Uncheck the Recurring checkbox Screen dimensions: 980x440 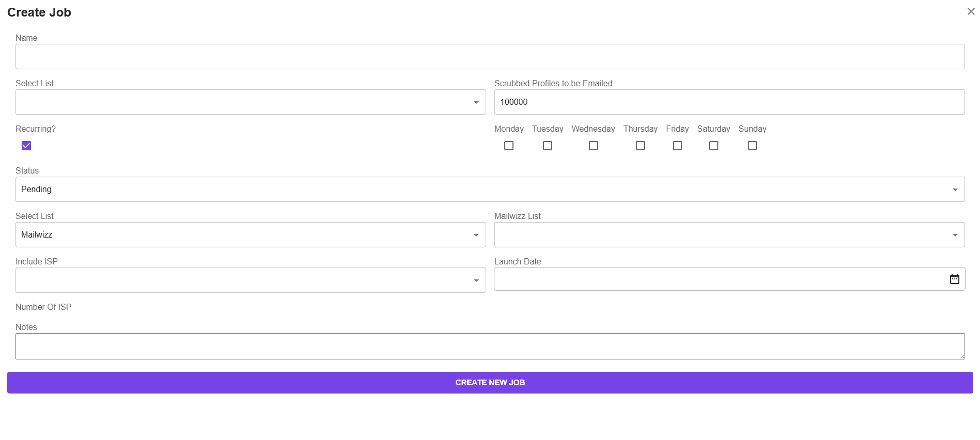pyautogui.click(x=26, y=146)
